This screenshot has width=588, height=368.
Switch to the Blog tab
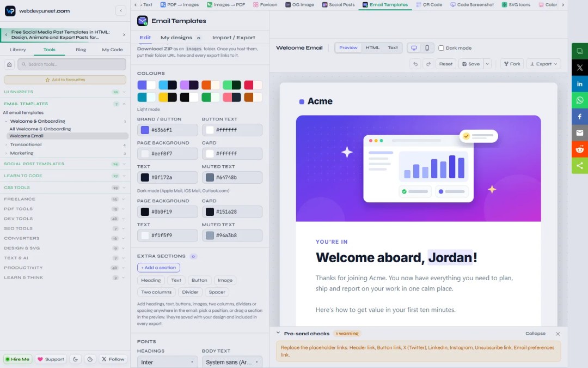(81, 50)
